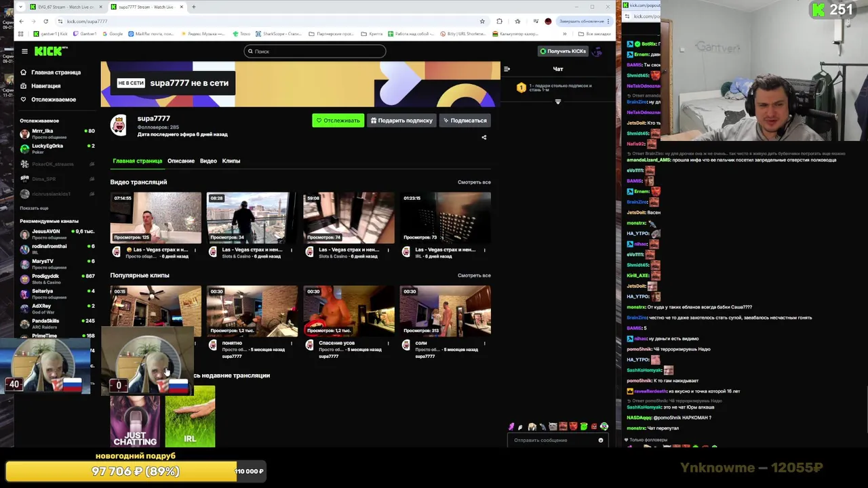Viewport: 868px width, 488px height.
Task: Open options menu for the 01:23:15 video
Action: click(x=484, y=250)
